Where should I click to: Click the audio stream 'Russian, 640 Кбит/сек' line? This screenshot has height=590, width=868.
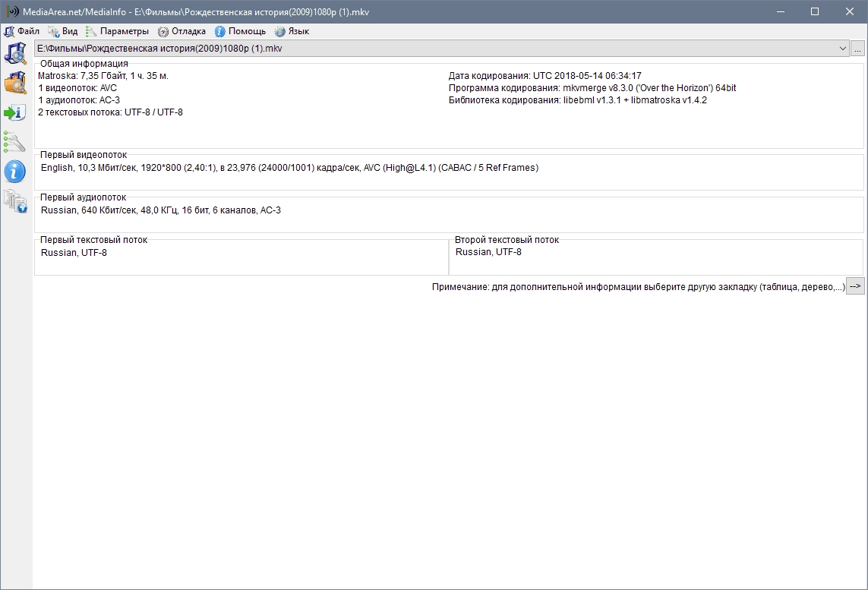pos(160,210)
